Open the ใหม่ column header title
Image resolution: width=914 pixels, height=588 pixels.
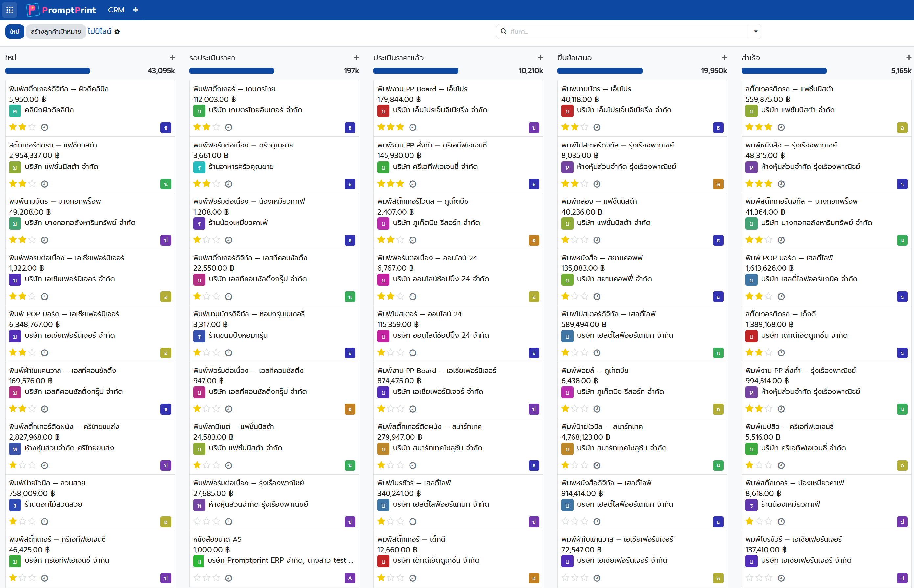[x=11, y=58]
